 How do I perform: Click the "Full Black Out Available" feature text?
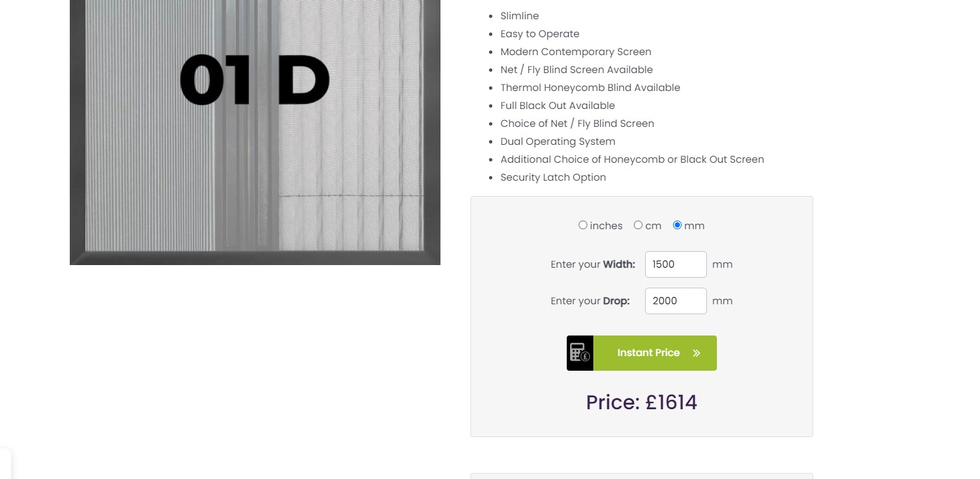557,106
